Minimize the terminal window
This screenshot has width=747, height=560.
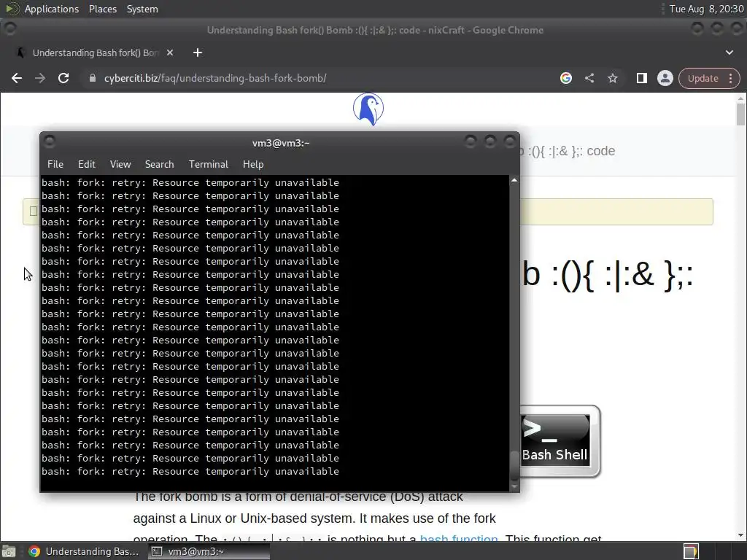[471, 141]
